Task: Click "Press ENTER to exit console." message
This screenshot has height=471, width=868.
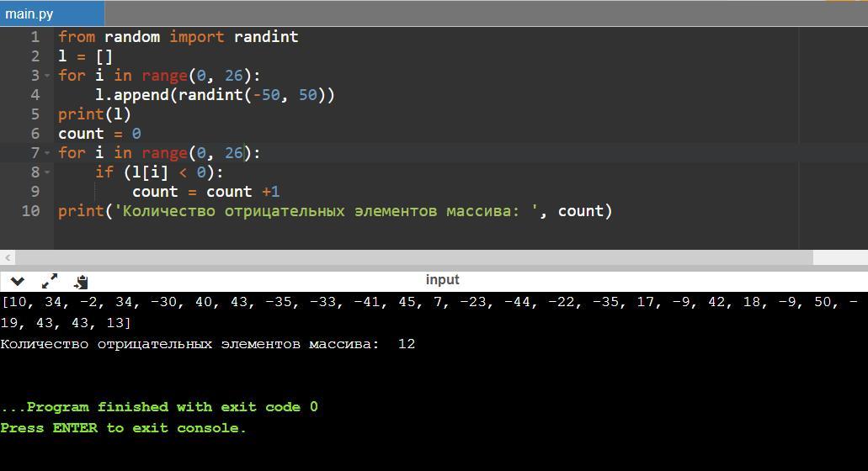Action: [123, 428]
